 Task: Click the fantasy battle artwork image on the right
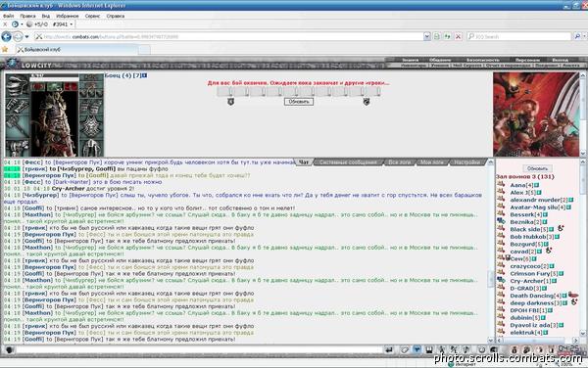pyautogui.click(x=536, y=115)
